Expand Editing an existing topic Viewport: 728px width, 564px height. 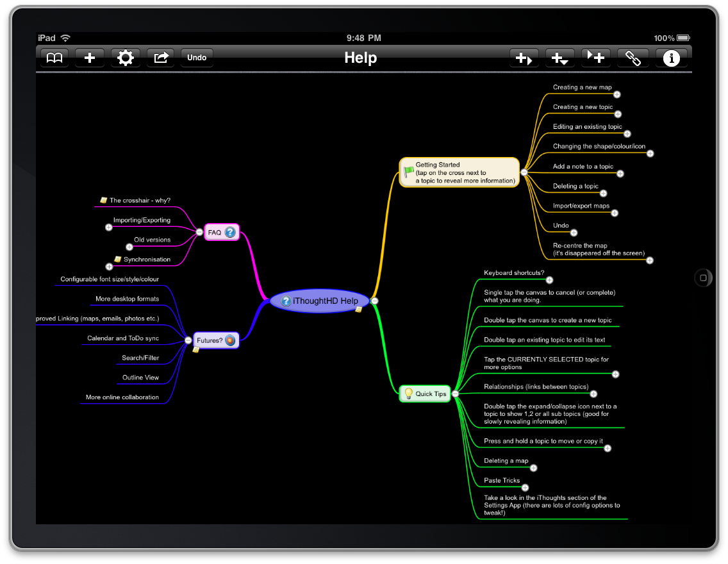[x=627, y=134]
